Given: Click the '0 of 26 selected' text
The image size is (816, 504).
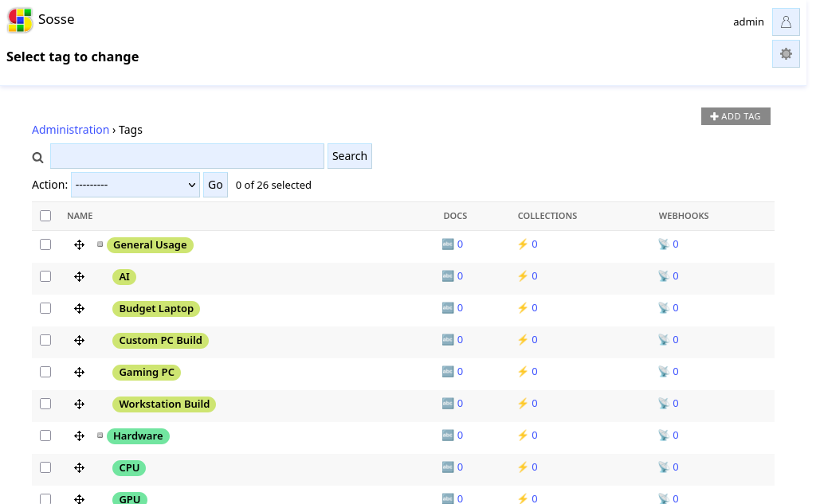Looking at the screenshot, I should 273,186.
